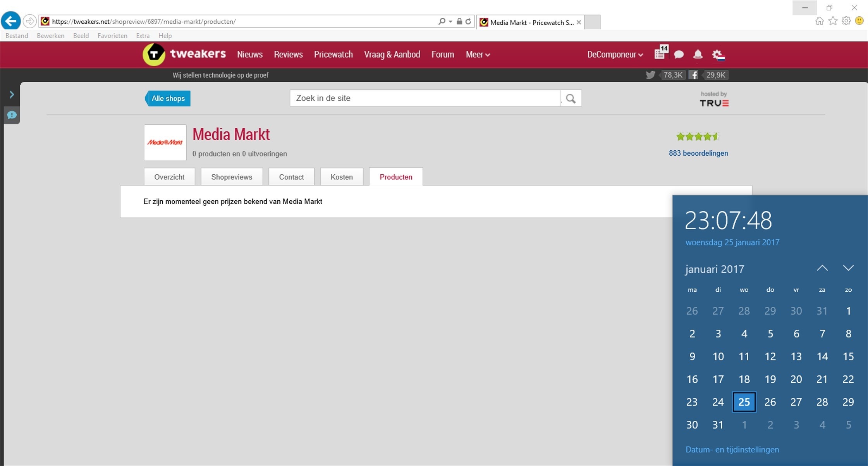
Task: Submit site search with magnifier button
Action: [x=571, y=98]
